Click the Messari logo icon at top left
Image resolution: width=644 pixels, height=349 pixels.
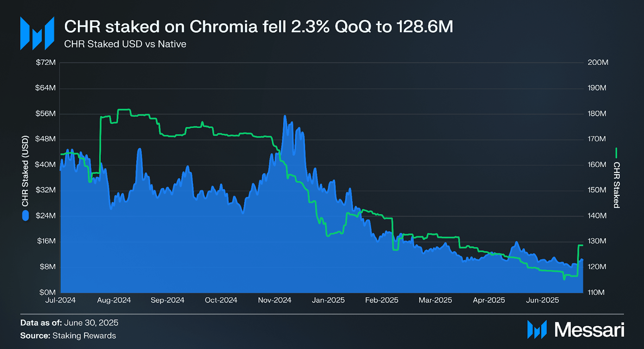pos(37,33)
